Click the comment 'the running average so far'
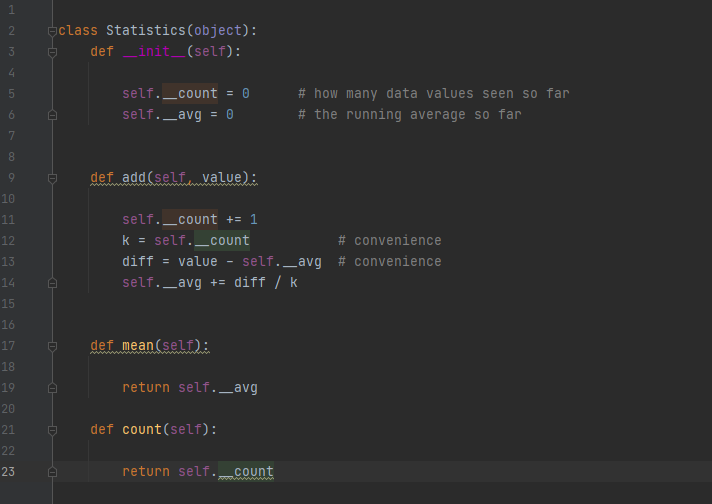The width and height of the screenshot is (712, 504). [410, 114]
